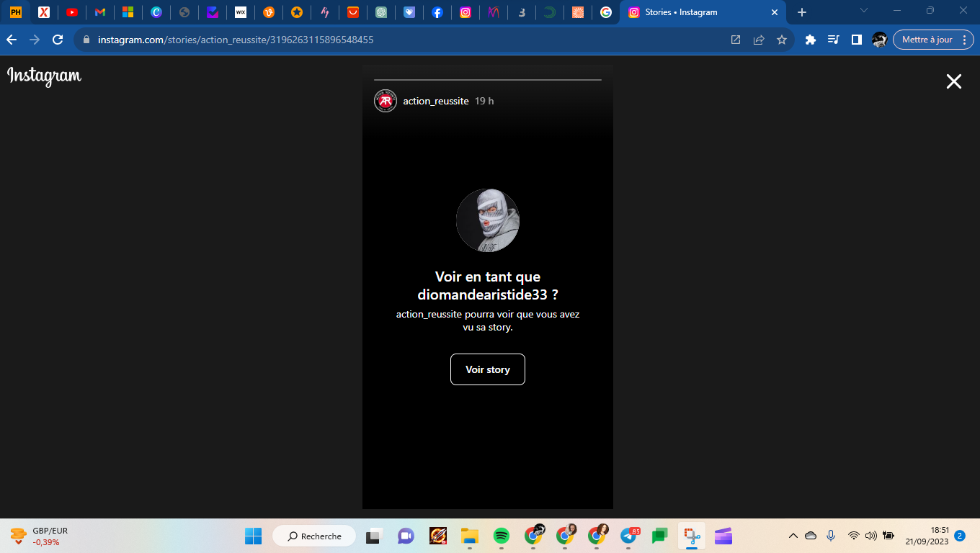Open the Chrome extensions puzzle icon
This screenshot has width=980, height=553.
[810, 40]
